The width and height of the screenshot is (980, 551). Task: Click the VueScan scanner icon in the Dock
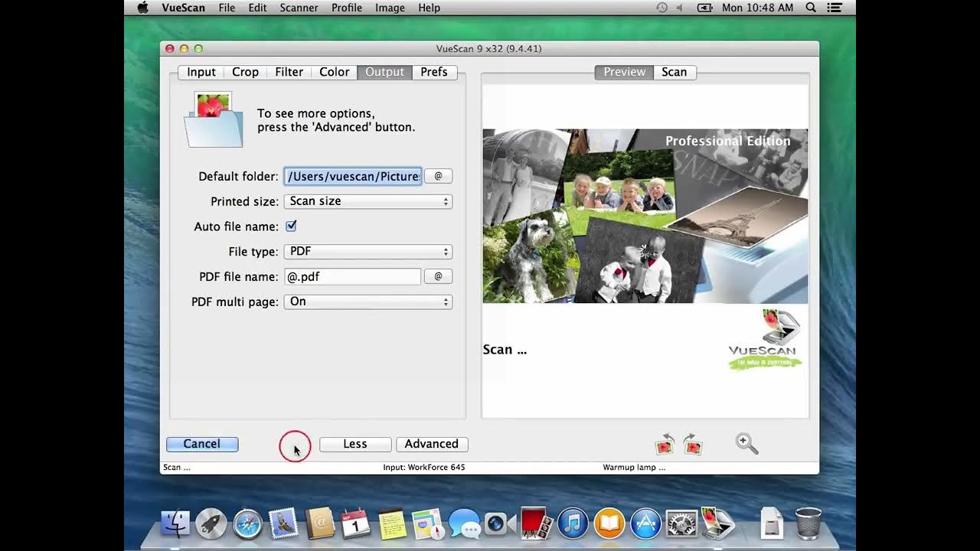[717, 523]
